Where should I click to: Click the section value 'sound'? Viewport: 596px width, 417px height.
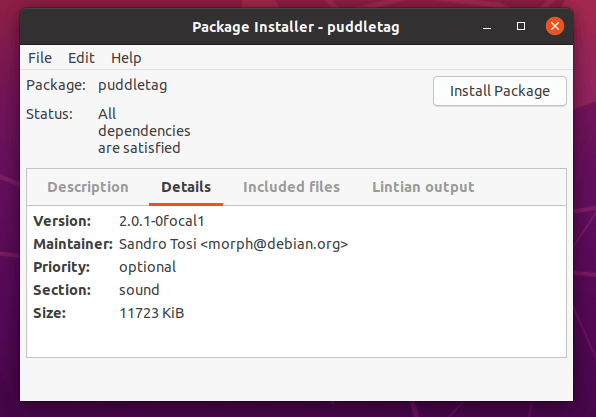[x=139, y=290]
